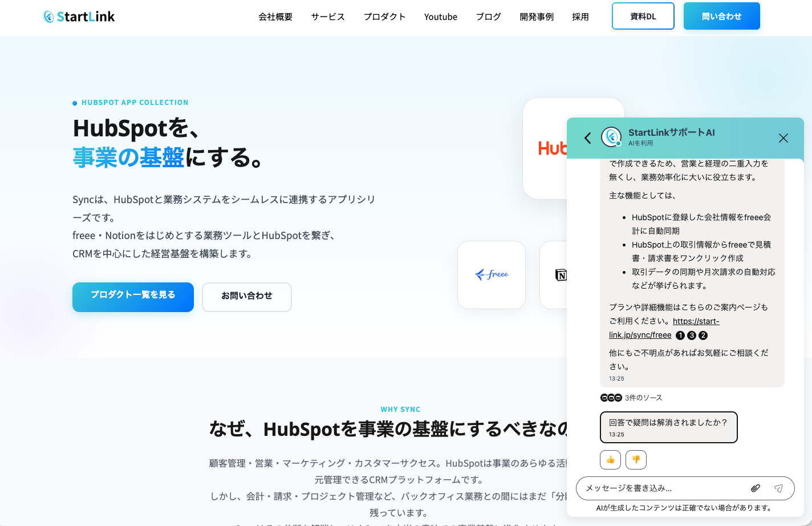Click the AIを利用 subtitle in chat header

click(640, 143)
